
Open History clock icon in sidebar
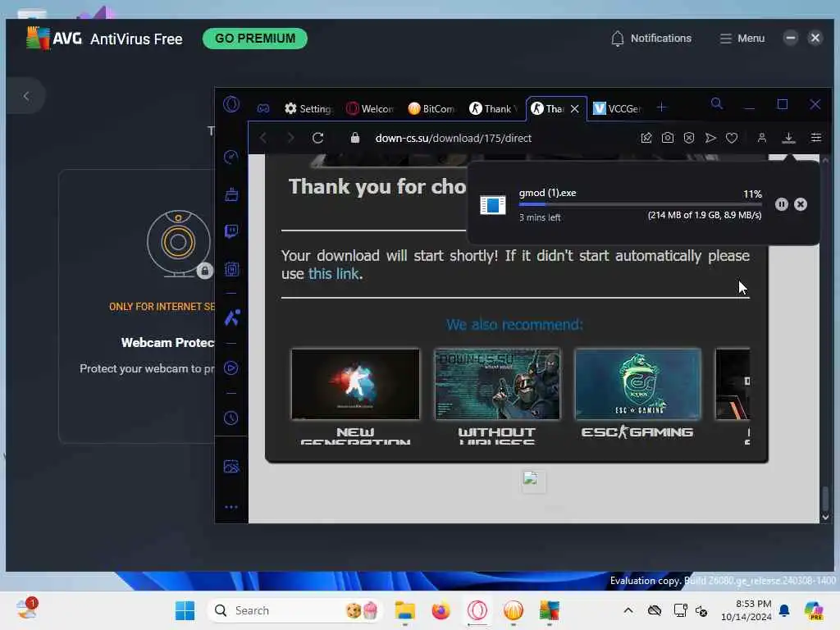pos(231,418)
